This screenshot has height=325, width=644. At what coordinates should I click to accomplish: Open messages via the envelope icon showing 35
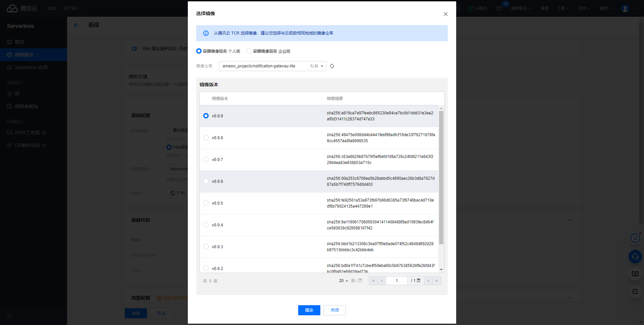499,8
